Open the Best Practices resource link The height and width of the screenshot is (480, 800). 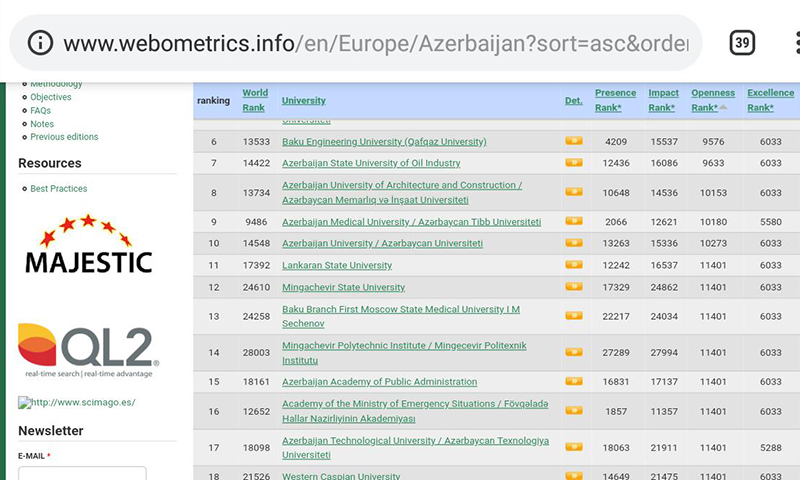point(59,189)
